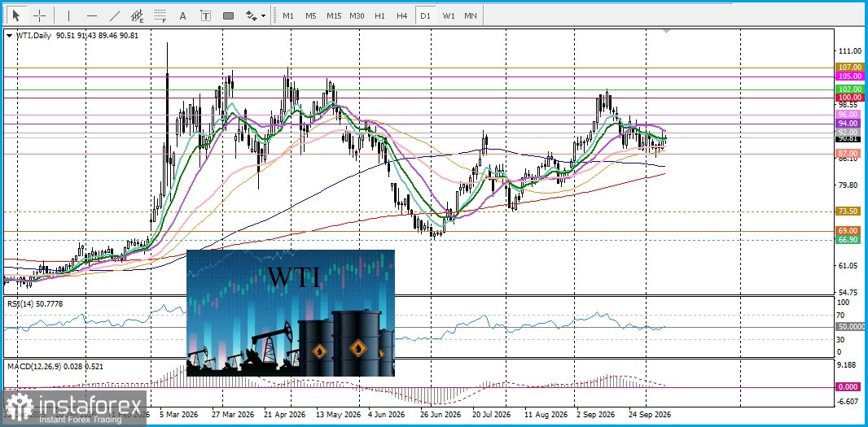Screen dimensions: 868x427
Task: Switch chart to M30 timeframe
Action: pyautogui.click(x=357, y=16)
